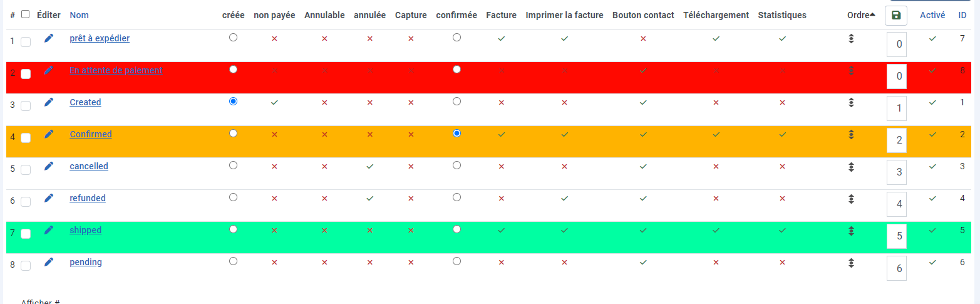The height and width of the screenshot is (304, 980).
Task: Edit the shipped status via pencil icon
Action: (49, 230)
